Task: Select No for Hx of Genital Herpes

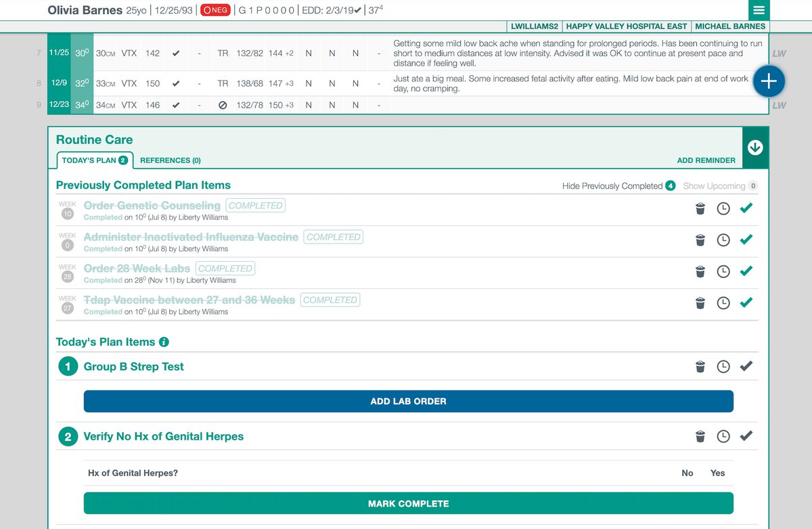Action: (687, 474)
